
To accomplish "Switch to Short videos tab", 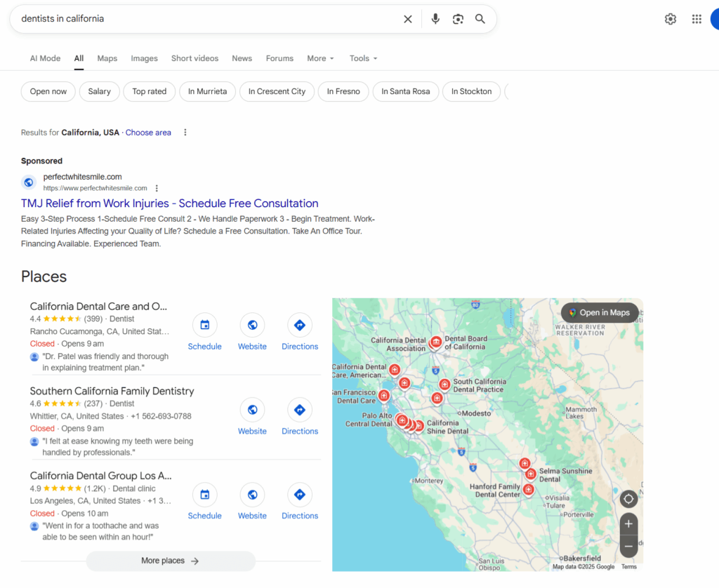I will pos(195,59).
